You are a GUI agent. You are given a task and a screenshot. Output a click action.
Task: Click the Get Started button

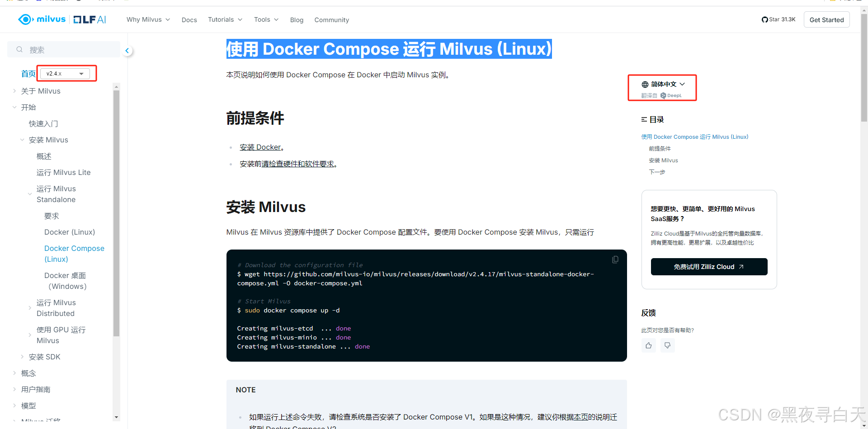[826, 19]
